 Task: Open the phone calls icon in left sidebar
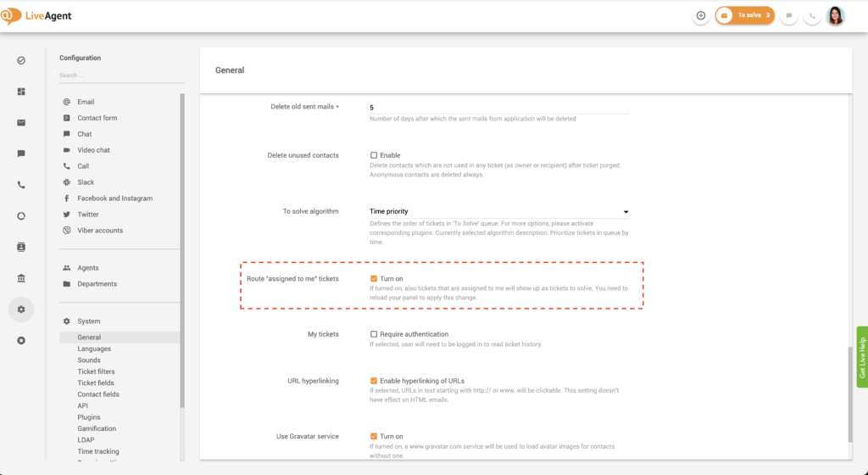(x=21, y=185)
